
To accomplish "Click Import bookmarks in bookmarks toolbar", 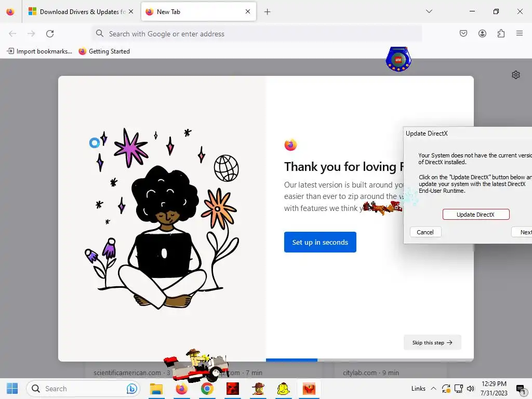I will pyautogui.click(x=39, y=51).
